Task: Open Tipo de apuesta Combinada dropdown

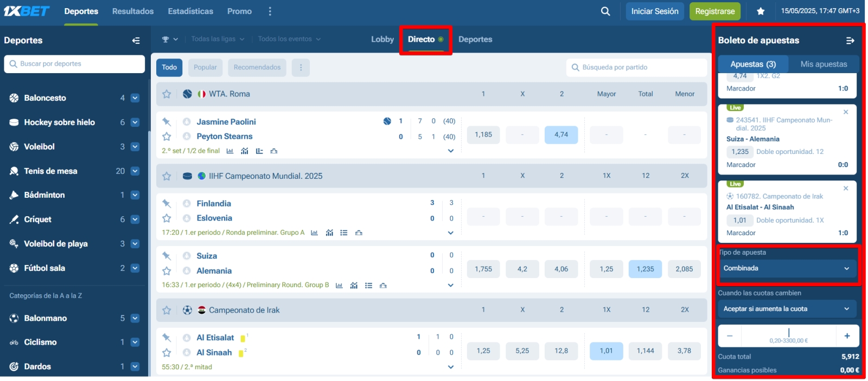Action: 787,269
